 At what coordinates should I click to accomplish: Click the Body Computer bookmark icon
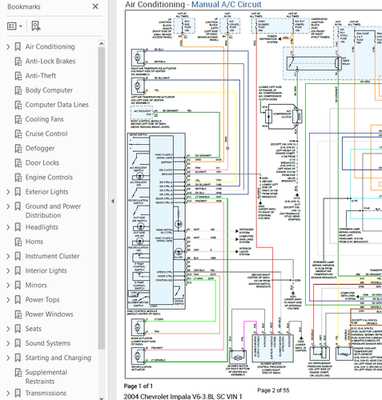click(18, 90)
